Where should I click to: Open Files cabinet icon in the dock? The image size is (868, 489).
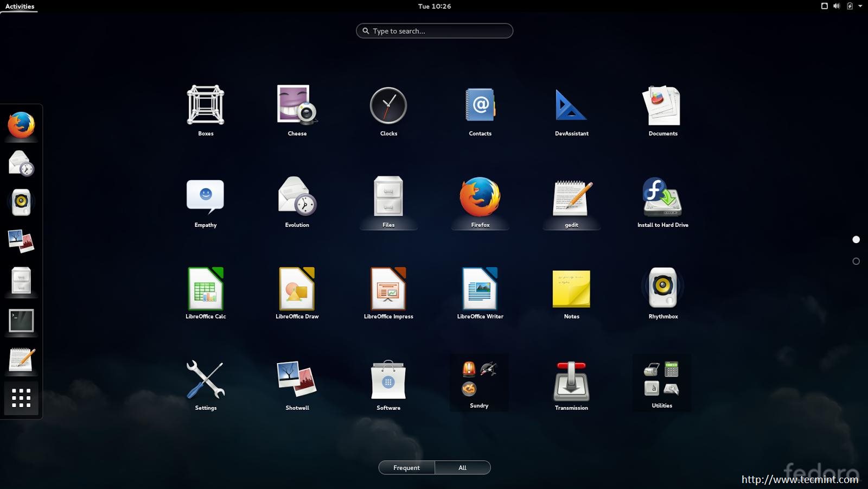pyautogui.click(x=21, y=281)
